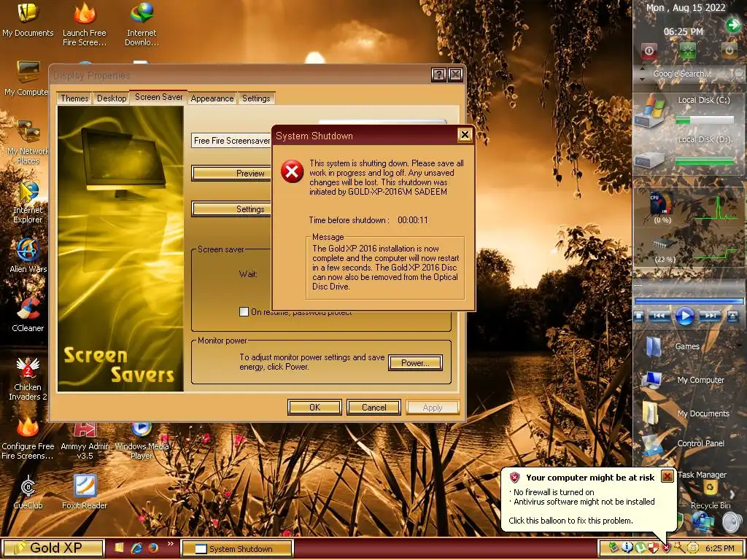Open CCleaner desktop icon
Screen dimensions: 747x560
(28, 314)
